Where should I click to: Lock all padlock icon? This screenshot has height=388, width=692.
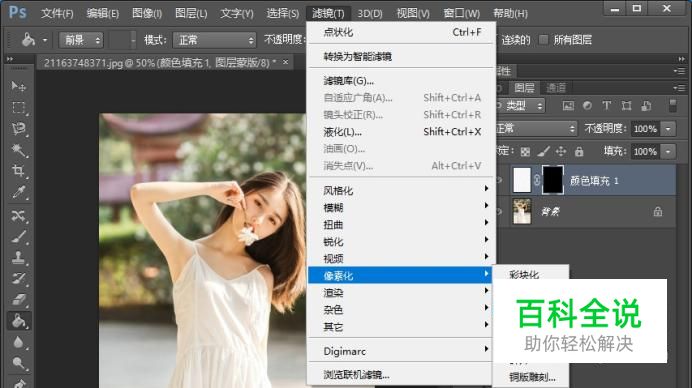coord(579,152)
